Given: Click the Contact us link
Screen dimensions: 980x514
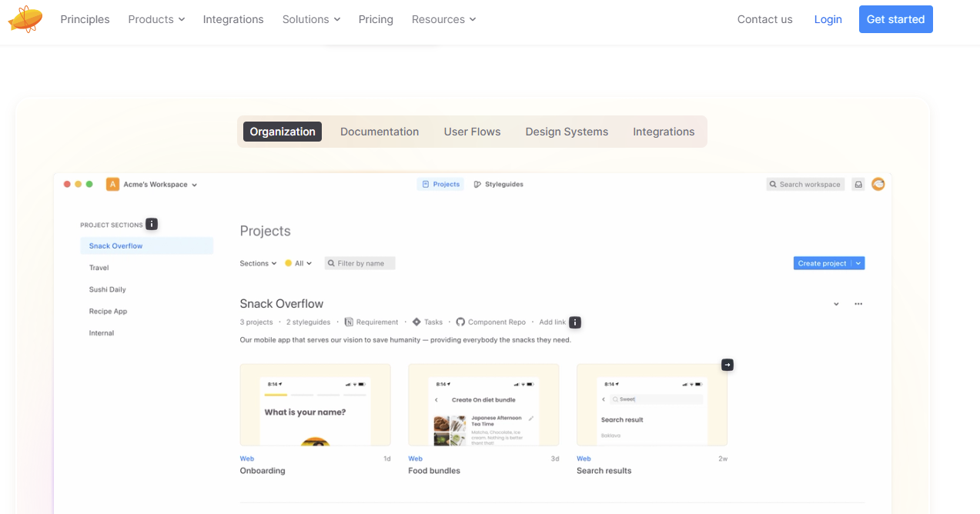Looking at the screenshot, I should pyautogui.click(x=764, y=19).
